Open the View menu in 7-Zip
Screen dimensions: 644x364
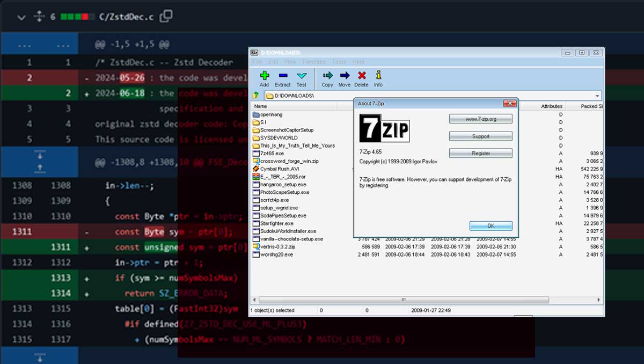point(290,62)
